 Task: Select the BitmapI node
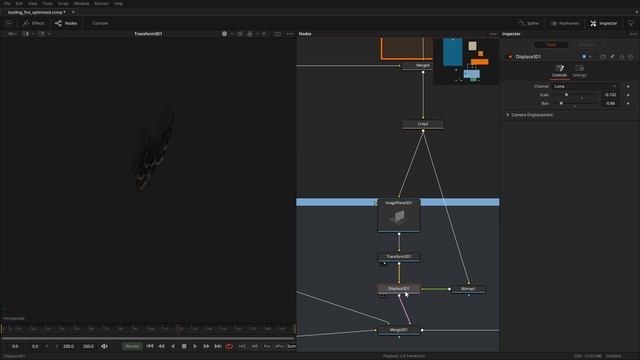468,289
